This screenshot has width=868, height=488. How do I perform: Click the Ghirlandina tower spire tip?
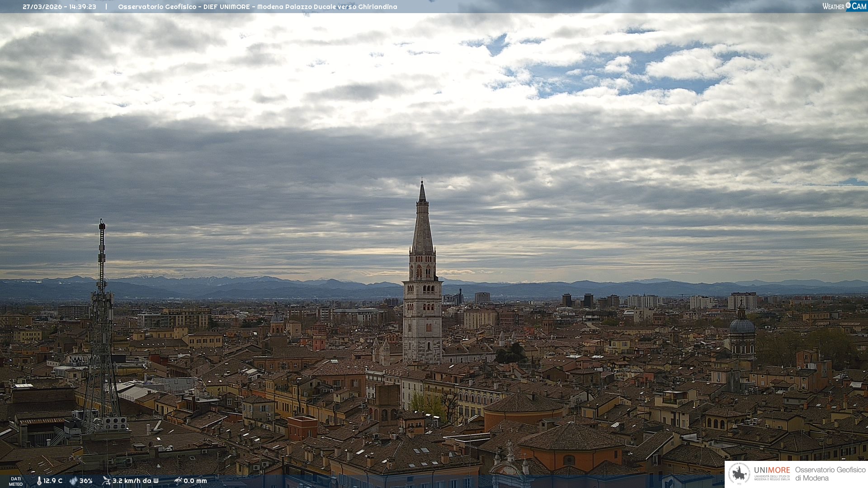(x=422, y=182)
